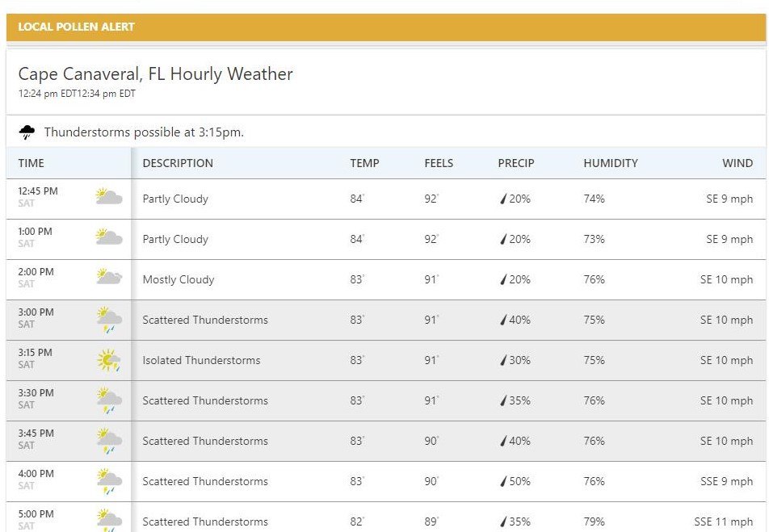769x532 pixels.
Task: Click the 4:00 PM thunderstorm weather icon
Action: (109, 481)
